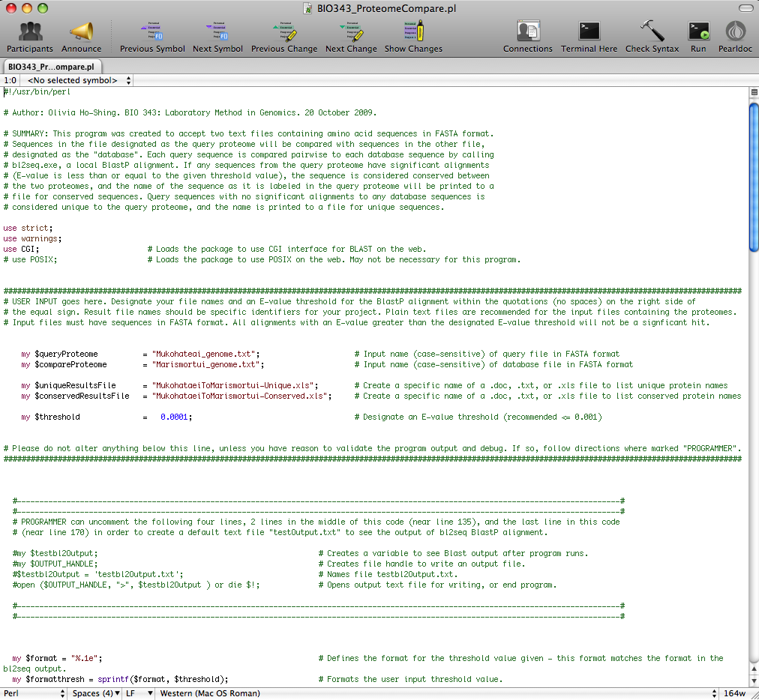Click the "# use POSIX;" commented line
This screenshot has height=700, width=759.
[30, 260]
